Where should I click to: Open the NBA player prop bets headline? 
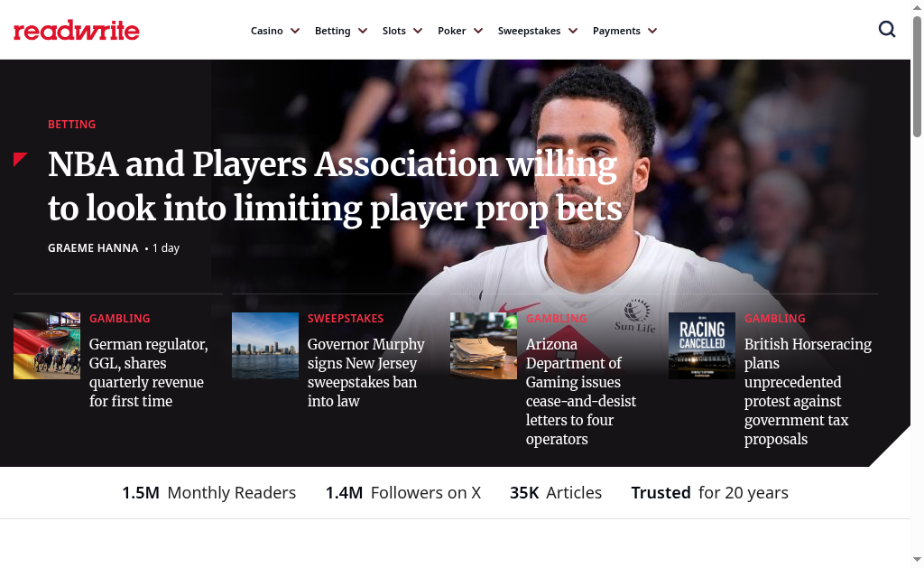click(335, 186)
